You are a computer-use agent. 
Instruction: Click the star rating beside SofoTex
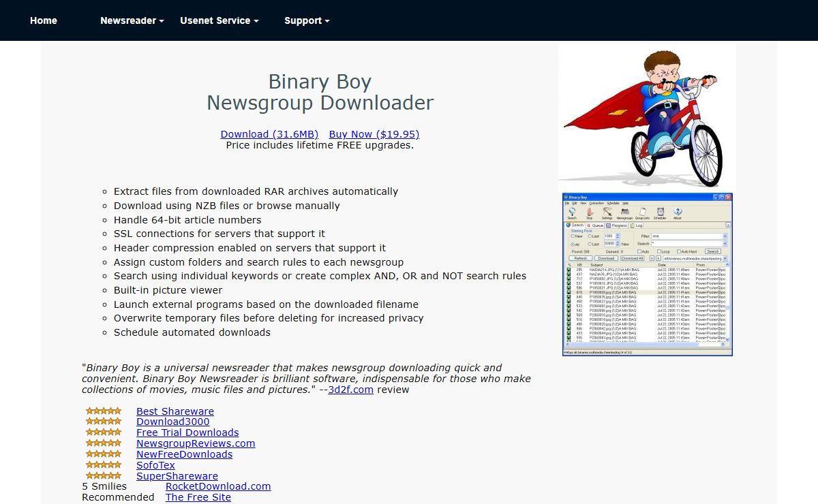pyautogui.click(x=104, y=464)
